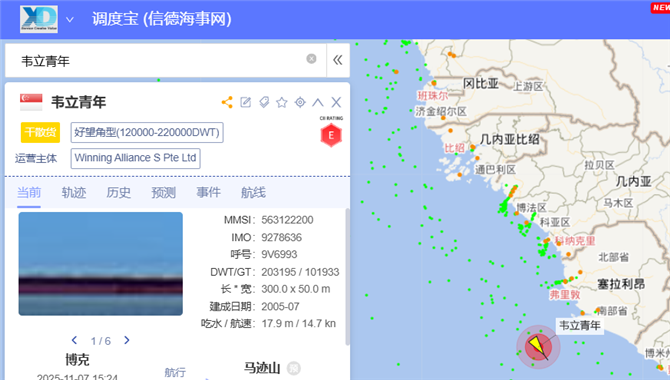The height and width of the screenshot is (380, 670).
Task: Click the grey badge beside 马迹山
Action: 294,368
